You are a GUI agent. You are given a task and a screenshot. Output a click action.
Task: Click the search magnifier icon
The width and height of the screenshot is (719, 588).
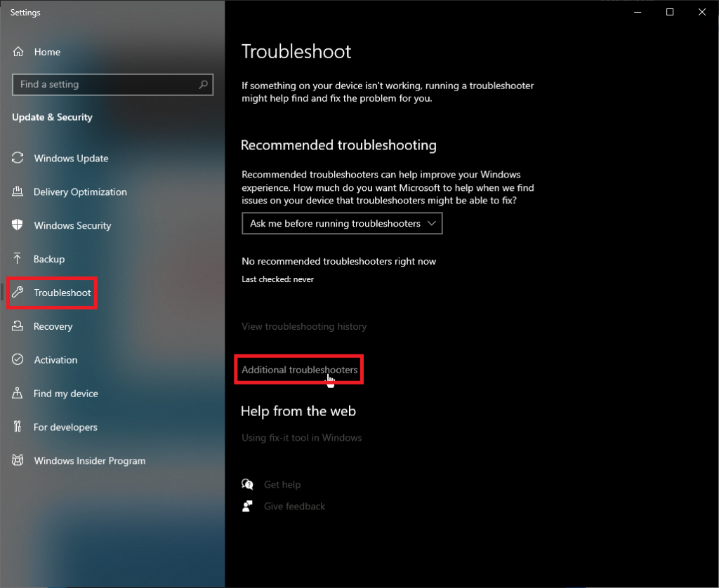pyautogui.click(x=204, y=85)
